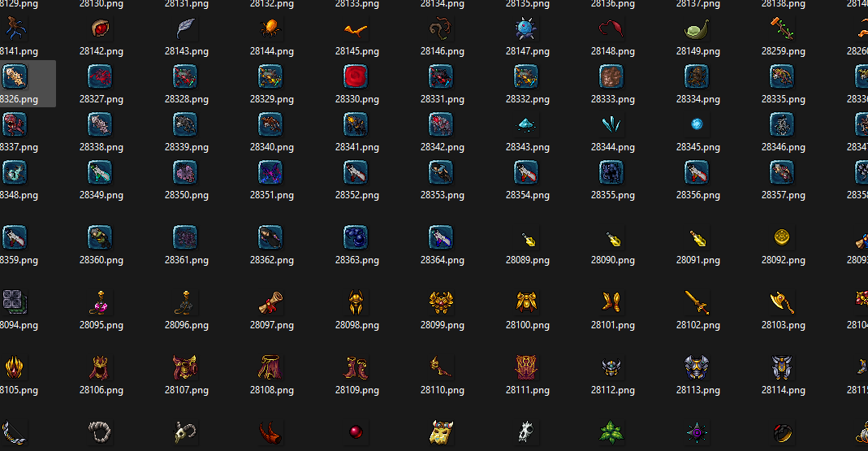Click the 28114.png file name label
The width and height of the screenshot is (868, 451).
(x=784, y=390)
